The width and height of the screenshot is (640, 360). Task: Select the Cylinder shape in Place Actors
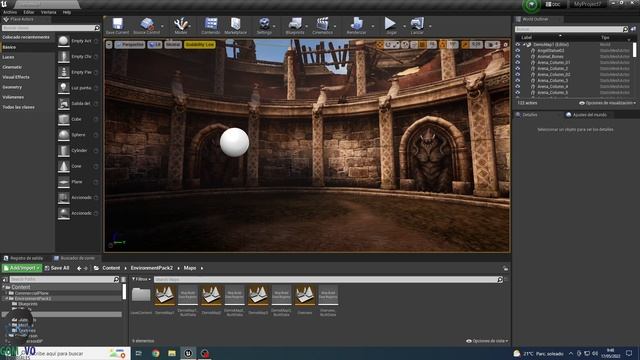[78, 151]
